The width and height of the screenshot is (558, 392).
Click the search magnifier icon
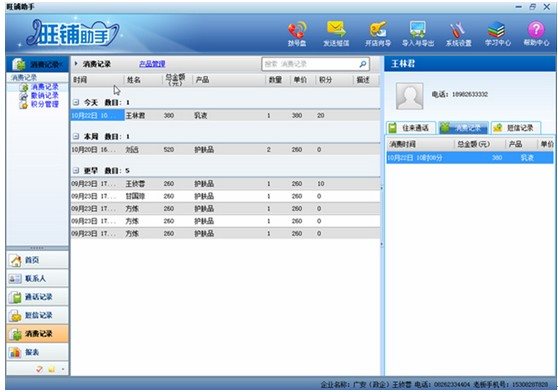click(363, 64)
